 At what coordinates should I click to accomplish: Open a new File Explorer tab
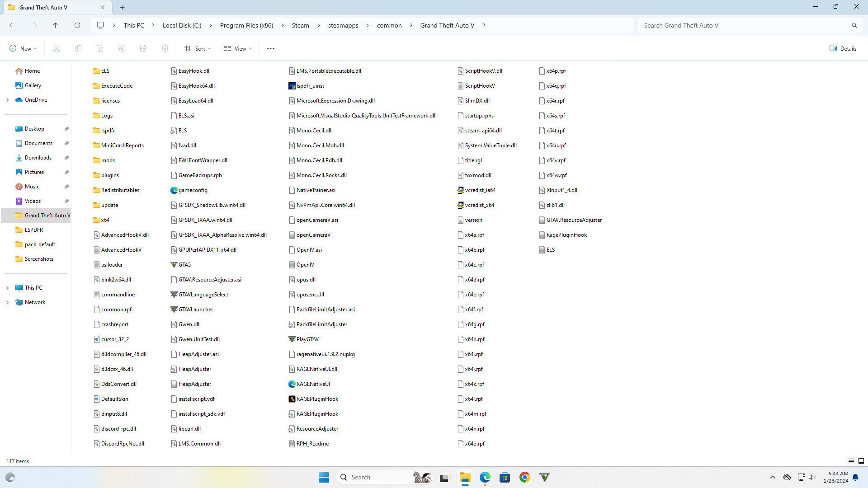[x=123, y=7]
